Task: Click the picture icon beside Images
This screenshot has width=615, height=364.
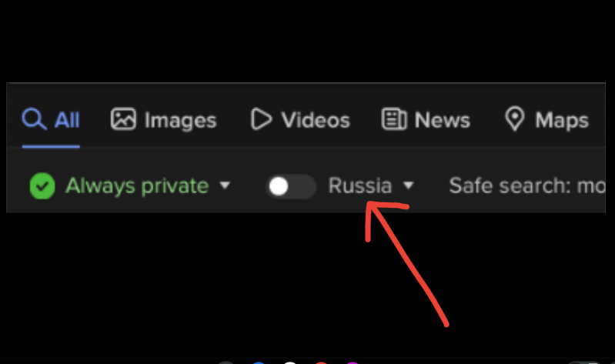Action: click(123, 119)
